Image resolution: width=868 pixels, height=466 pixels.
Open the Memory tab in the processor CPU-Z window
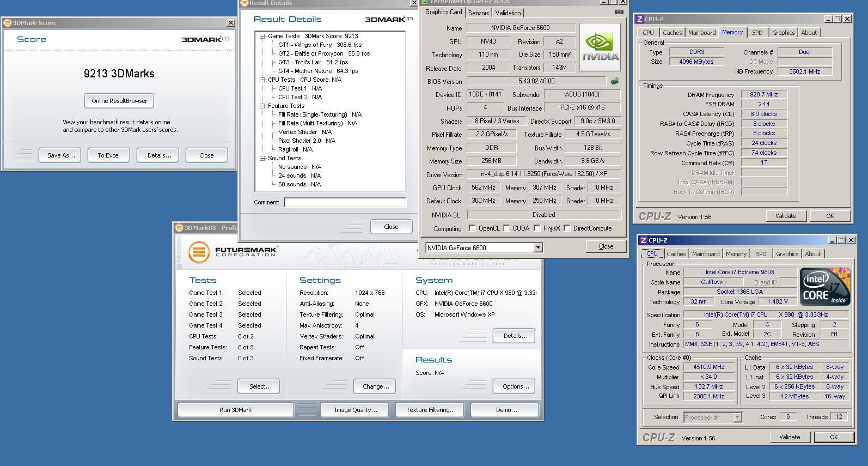[736, 254]
